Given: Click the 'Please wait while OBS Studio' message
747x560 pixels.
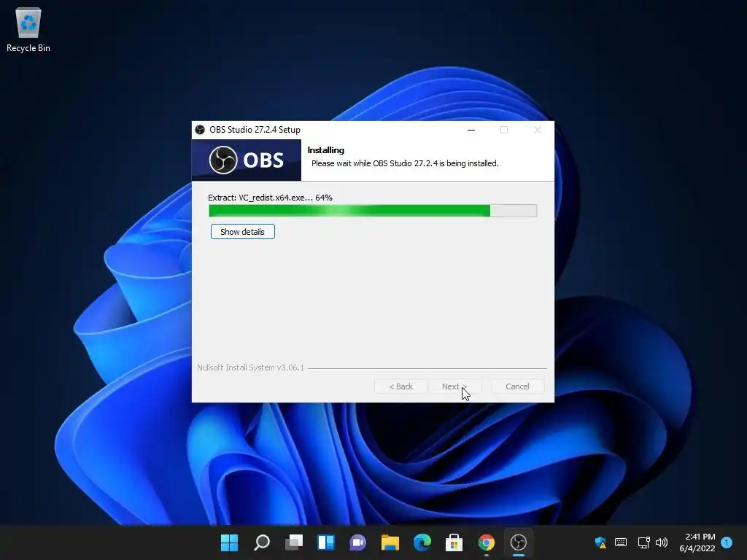Looking at the screenshot, I should coord(405,163).
